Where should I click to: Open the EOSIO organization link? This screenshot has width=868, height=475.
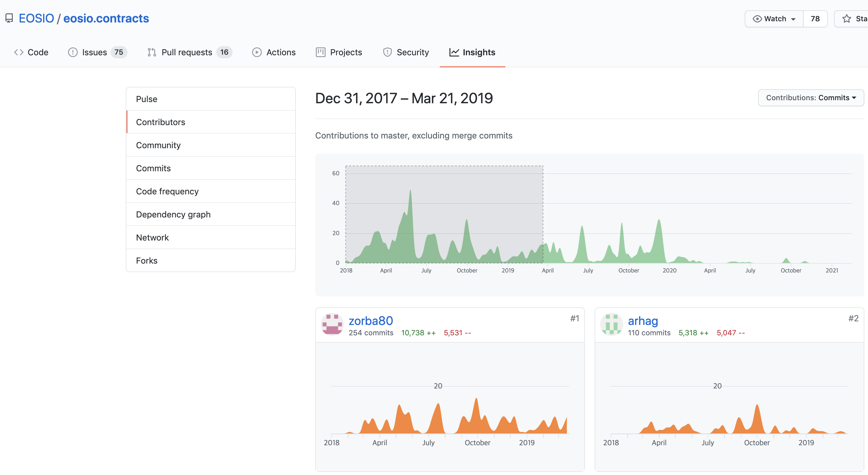[36, 18]
